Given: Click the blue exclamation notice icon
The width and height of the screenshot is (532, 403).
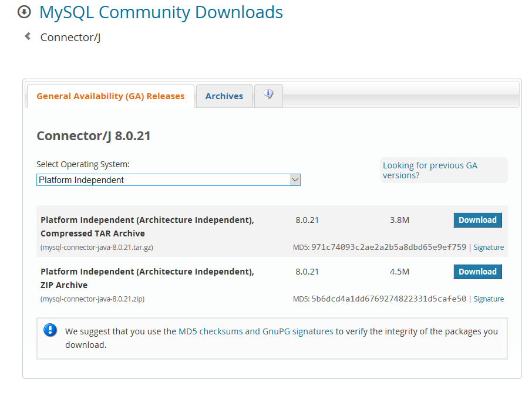Looking at the screenshot, I should 50,330.
